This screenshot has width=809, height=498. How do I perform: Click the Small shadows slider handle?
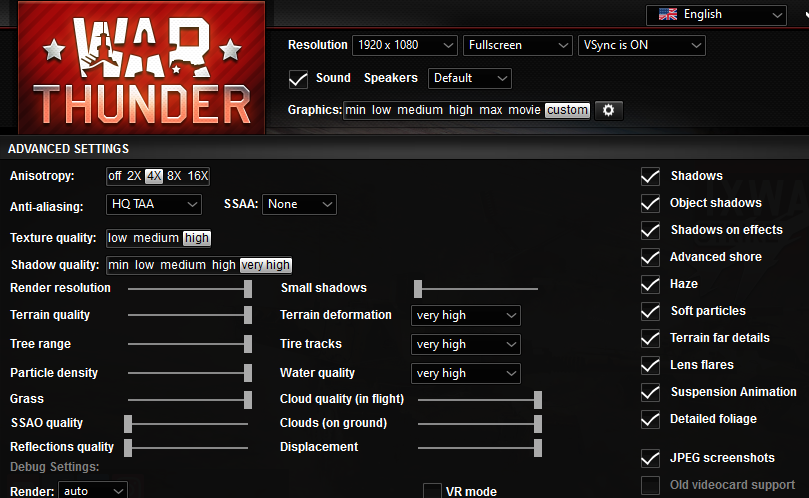(418, 289)
